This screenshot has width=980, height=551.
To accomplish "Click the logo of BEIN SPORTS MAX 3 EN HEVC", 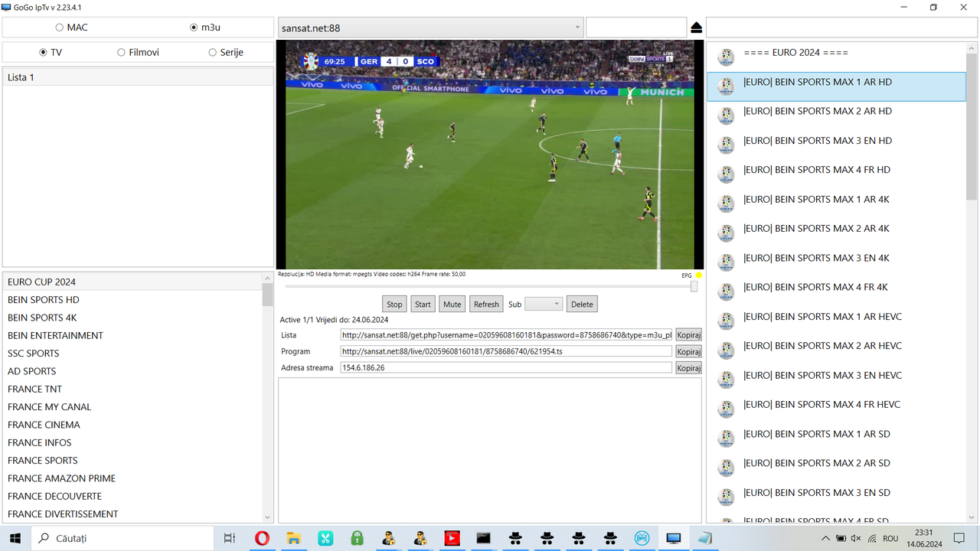I will click(726, 380).
